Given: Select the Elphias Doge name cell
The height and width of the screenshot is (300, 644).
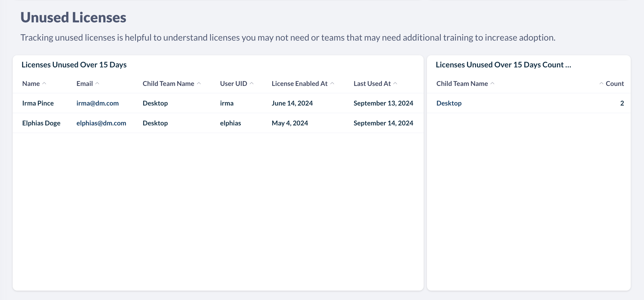Looking at the screenshot, I should pyautogui.click(x=41, y=123).
